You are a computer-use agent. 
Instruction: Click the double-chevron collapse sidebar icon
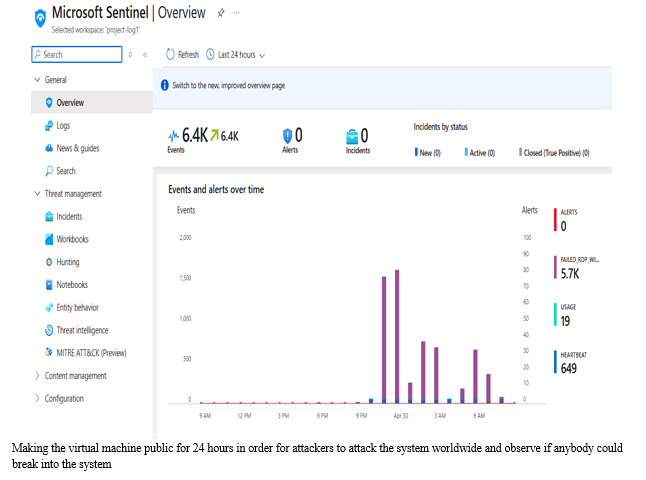click(145, 55)
